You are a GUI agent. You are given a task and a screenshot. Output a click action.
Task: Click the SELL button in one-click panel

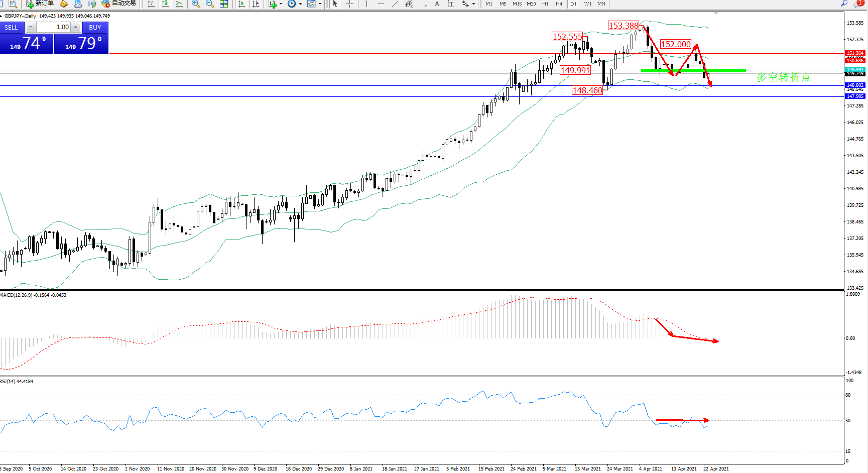pos(12,27)
